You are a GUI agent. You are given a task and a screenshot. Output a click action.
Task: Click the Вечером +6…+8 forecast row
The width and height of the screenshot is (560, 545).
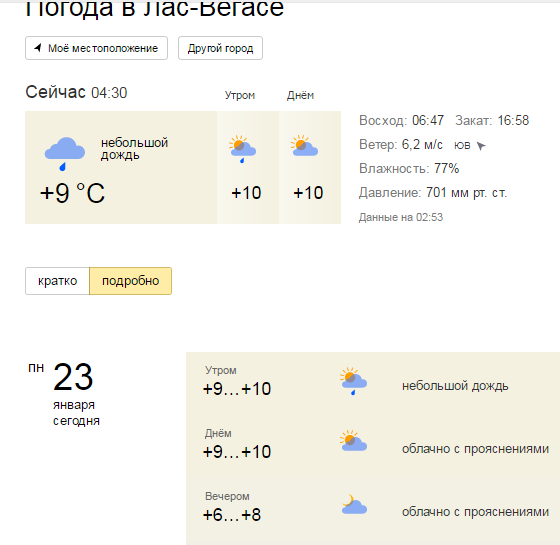pyautogui.click(x=373, y=506)
